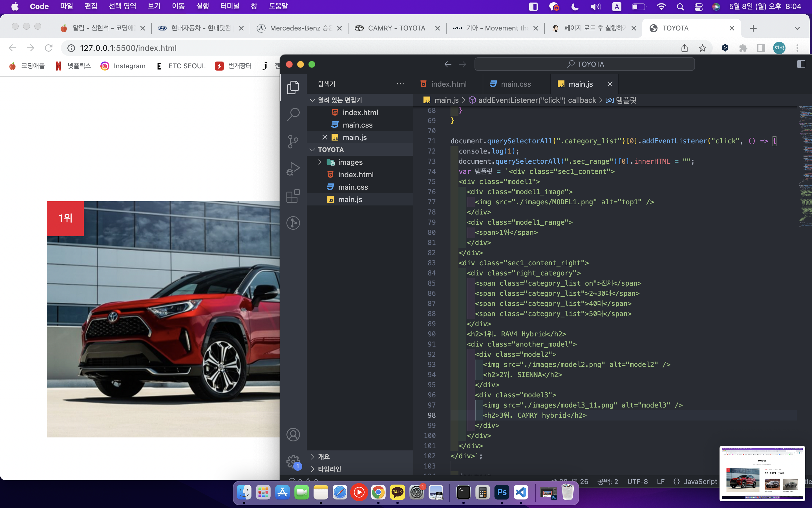Open the 실행 menu in the menu bar
812x508 pixels.
[202, 6]
